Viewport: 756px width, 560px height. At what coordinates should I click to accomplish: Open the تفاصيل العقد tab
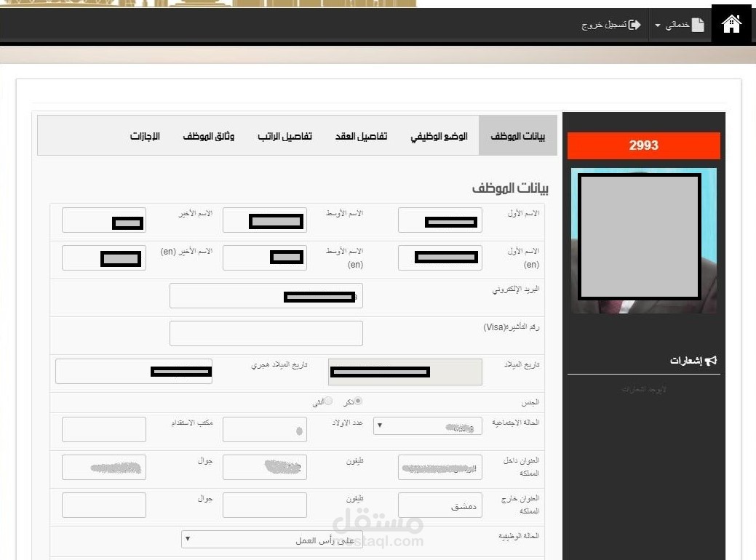pos(361,135)
